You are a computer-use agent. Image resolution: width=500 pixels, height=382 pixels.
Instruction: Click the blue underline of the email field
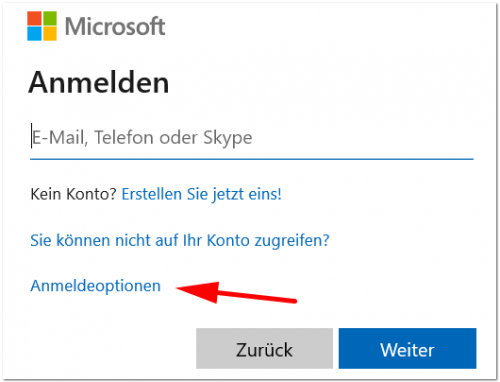point(252,159)
